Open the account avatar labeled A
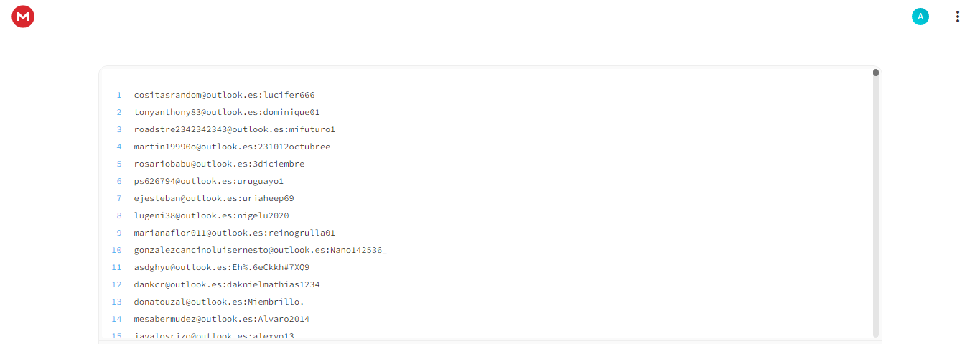The image size is (980, 344). point(920,17)
